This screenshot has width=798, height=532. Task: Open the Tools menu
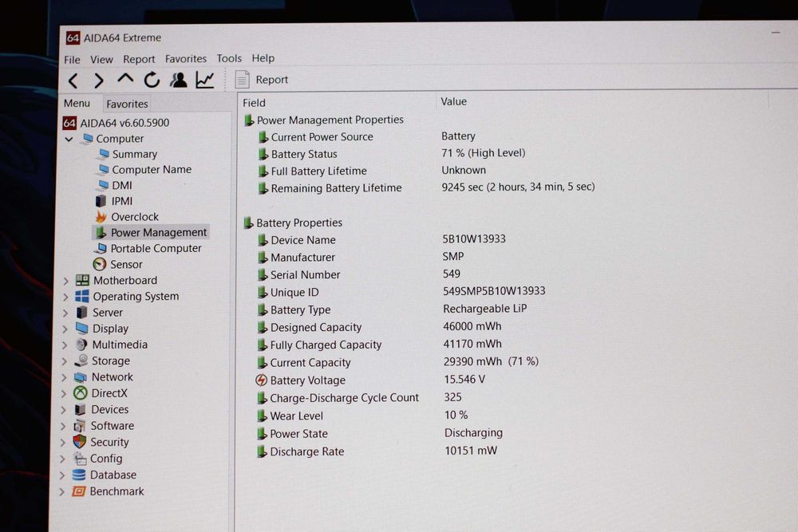click(x=229, y=58)
